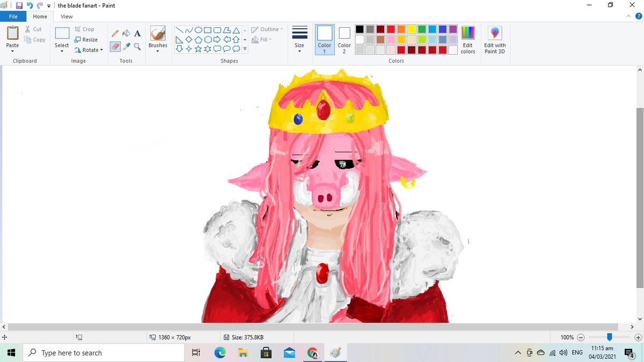Pick the Right triangle shape

coord(180,39)
